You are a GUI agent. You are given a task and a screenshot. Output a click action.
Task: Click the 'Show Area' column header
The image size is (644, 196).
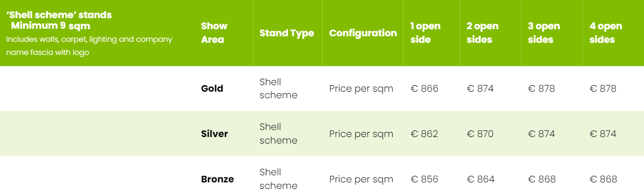coord(214,33)
